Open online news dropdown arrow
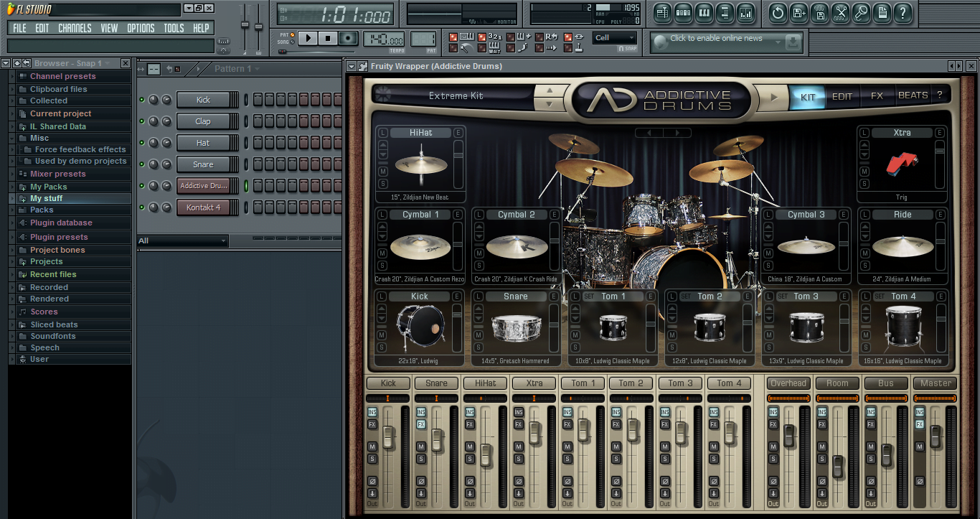980x519 pixels. (x=777, y=43)
